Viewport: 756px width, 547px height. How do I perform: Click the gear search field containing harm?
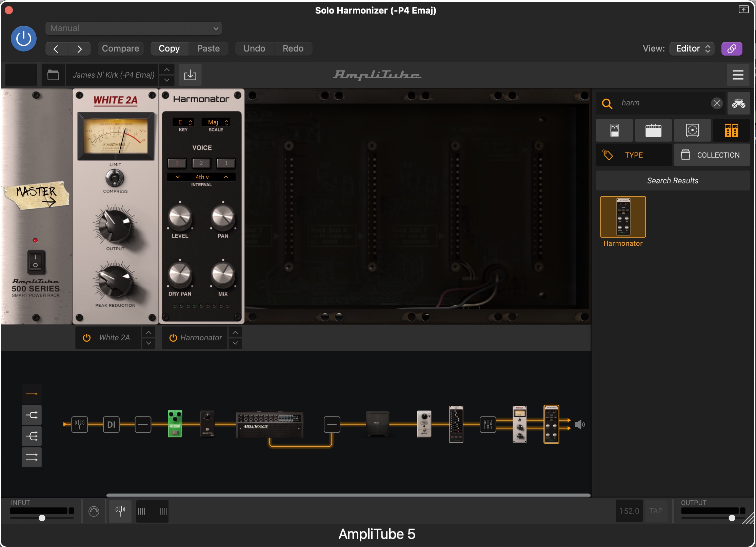660,103
